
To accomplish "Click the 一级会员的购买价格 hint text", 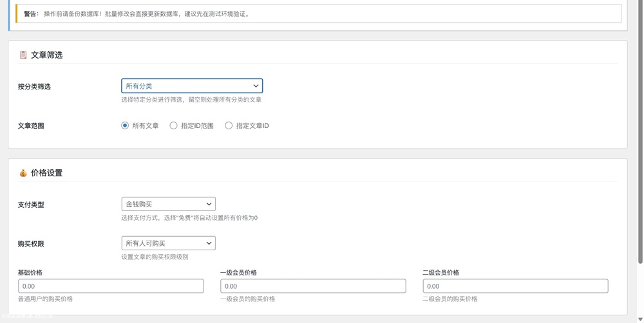I will coord(248,299).
